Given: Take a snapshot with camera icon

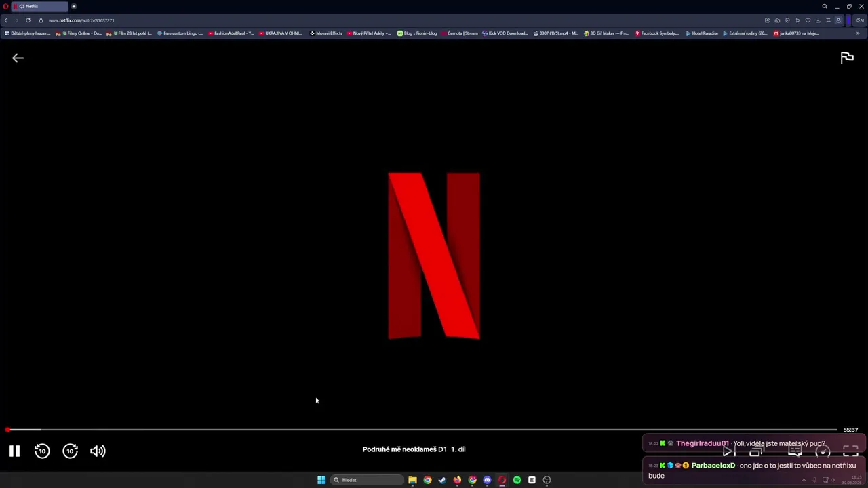Looking at the screenshot, I should coord(777,20).
